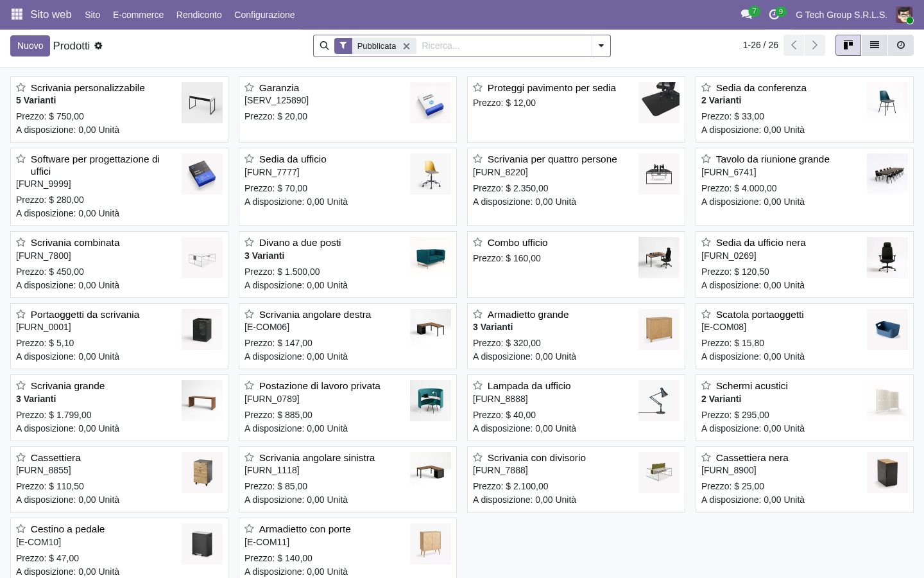This screenshot has height=578, width=924.
Task: Click reference text [FURN_0001]
Action: (x=44, y=327)
